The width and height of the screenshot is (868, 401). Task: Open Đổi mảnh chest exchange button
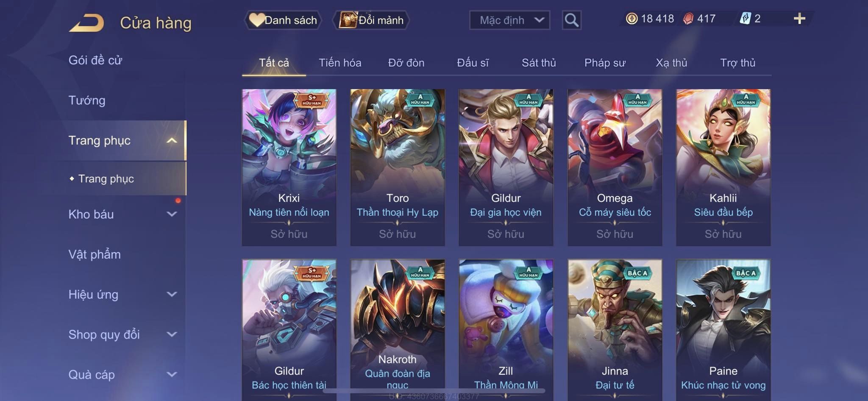(x=371, y=20)
